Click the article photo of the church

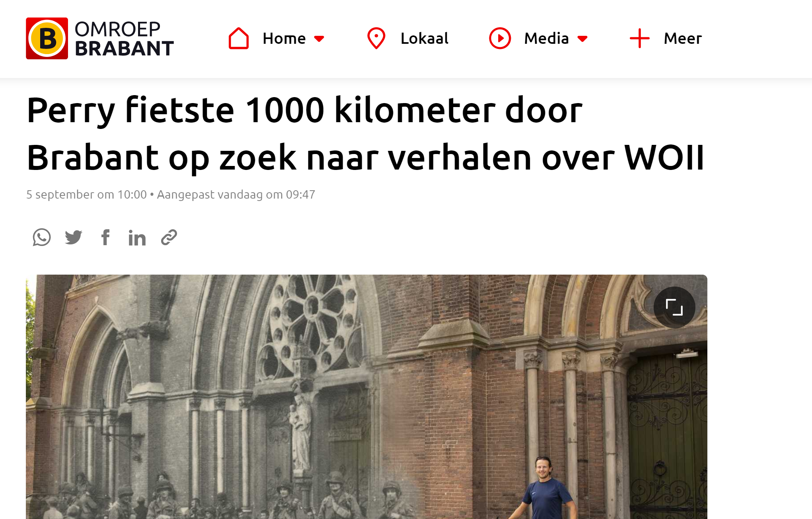pos(366,397)
